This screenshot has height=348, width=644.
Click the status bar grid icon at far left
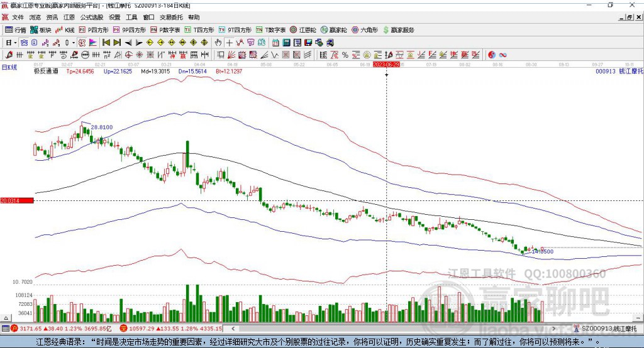(x=5, y=329)
